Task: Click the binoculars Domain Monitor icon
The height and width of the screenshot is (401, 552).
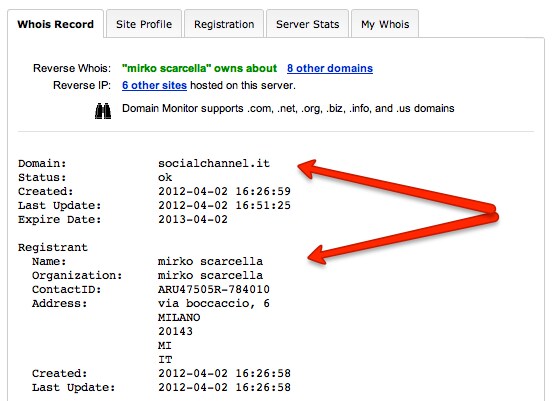Action: (x=103, y=111)
